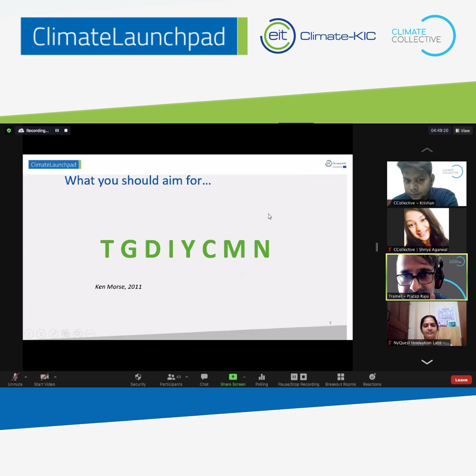
Task: Open the View layout menu
Action: tap(463, 131)
